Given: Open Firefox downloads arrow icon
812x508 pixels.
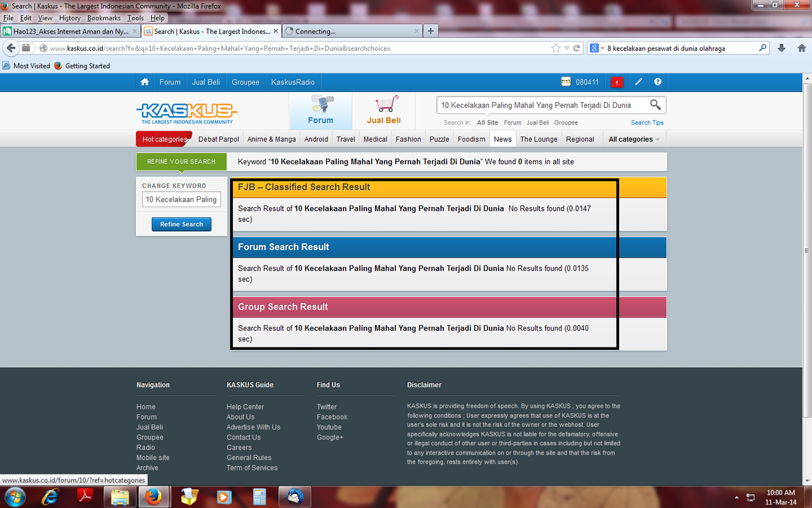Looking at the screenshot, I should tap(782, 48).
